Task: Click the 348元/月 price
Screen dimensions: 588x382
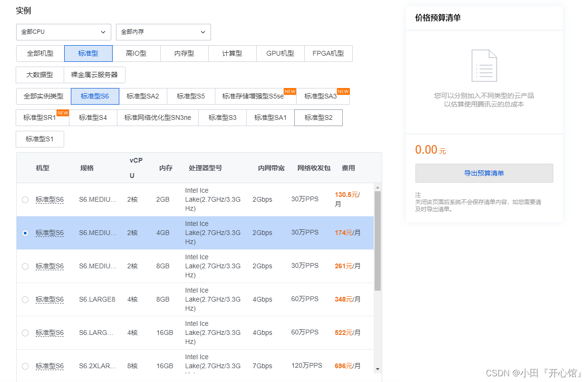Action: [x=348, y=300]
